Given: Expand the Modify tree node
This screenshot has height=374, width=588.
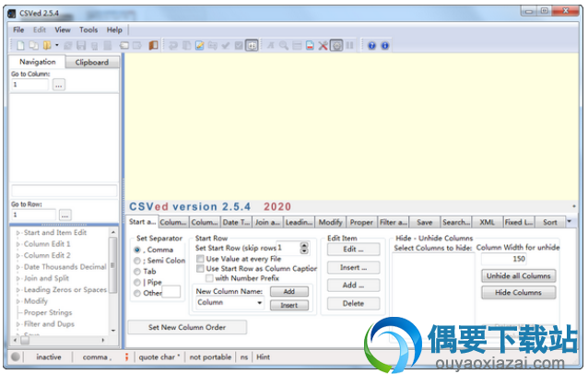Looking at the screenshot, I should tap(18, 301).
